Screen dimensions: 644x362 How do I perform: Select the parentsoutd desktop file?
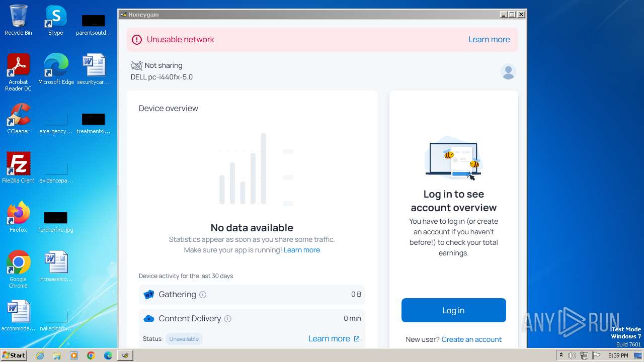[x=94, y=25]
